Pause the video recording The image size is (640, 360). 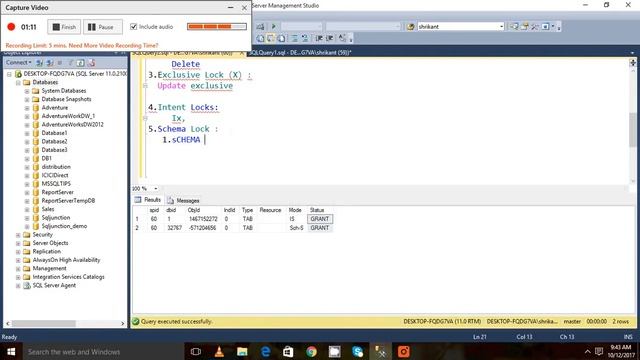click(103, 27)
